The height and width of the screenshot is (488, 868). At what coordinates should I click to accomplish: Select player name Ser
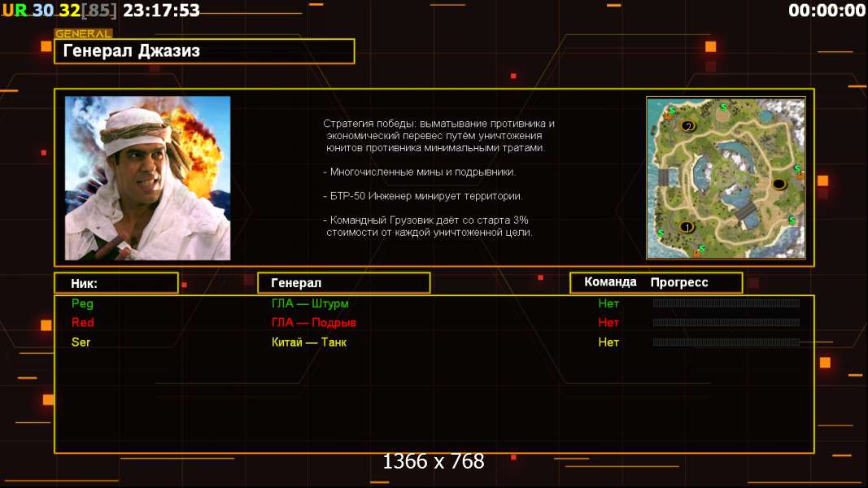tap(81, 342)
